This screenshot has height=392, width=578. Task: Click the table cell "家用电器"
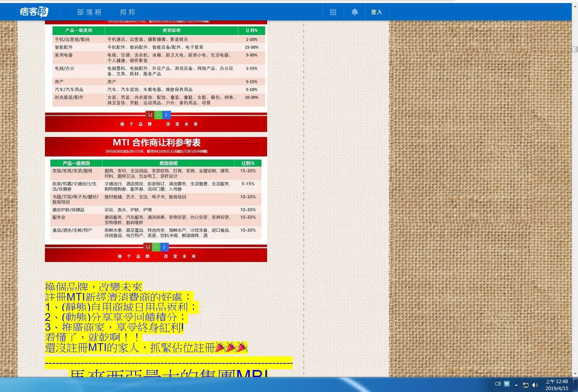coord(63,55)
